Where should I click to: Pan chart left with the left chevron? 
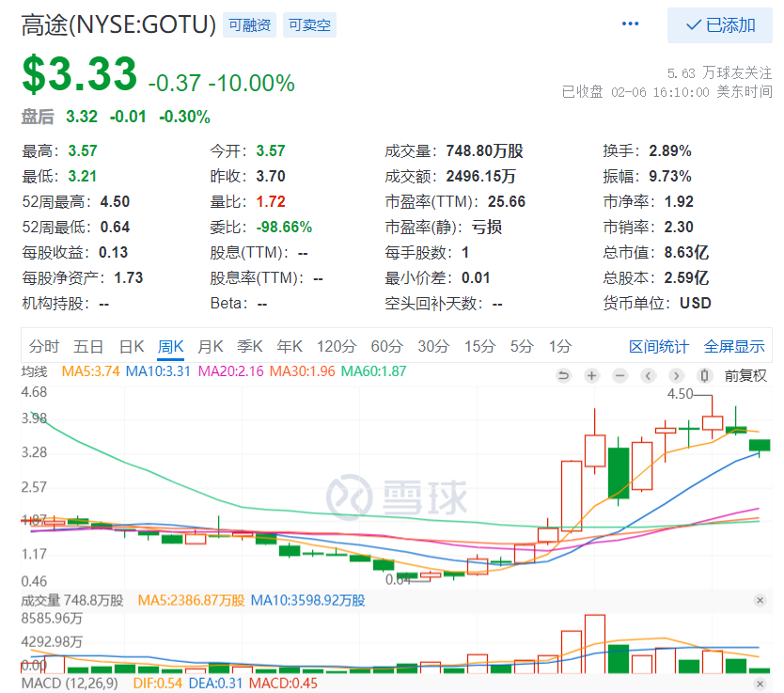(648, 375)
